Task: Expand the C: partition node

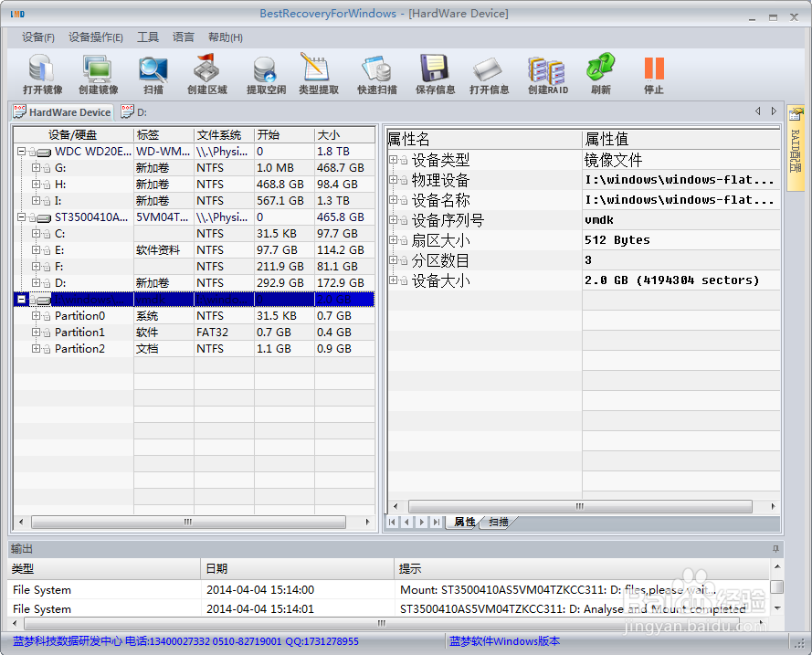Action: (x=36, y=234)
